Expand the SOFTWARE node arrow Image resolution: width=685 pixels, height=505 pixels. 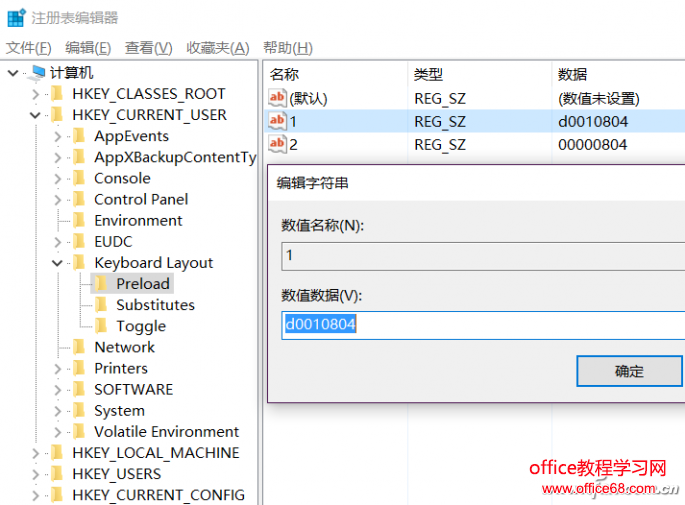pos(58,389)
